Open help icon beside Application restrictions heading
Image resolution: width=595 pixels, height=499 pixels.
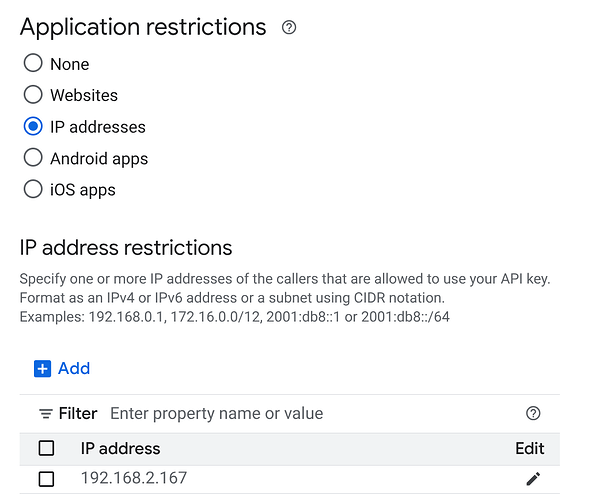pyautogui.click(x=289, y=27)
